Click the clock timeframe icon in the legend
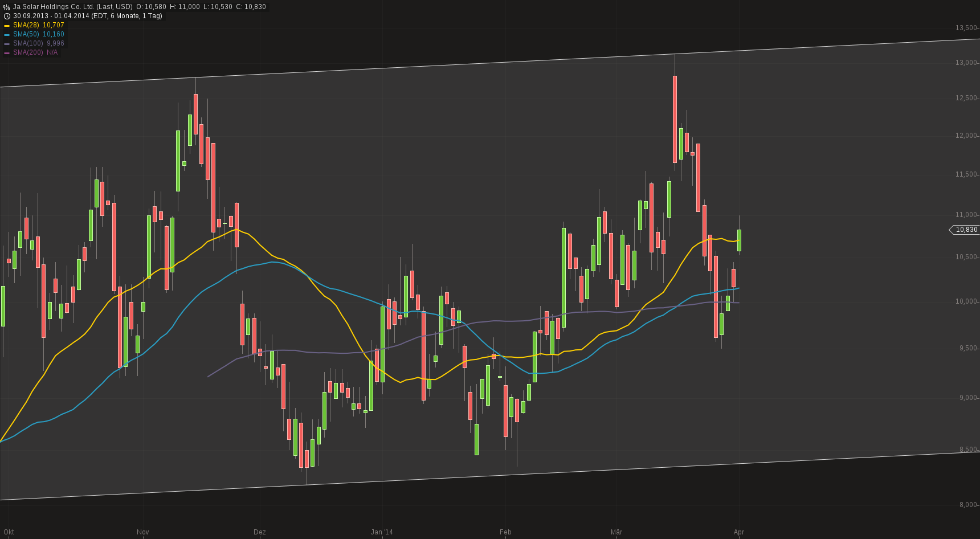 tap(7, 16)
